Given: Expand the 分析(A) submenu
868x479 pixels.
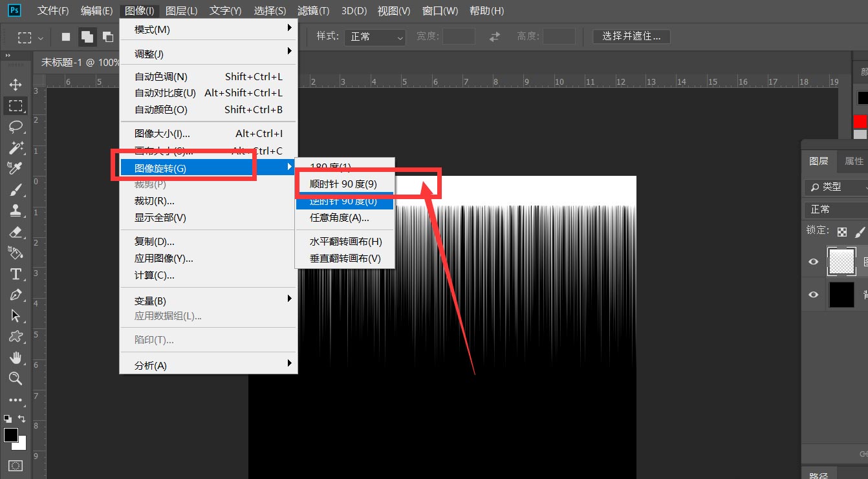Looking at the screenshot, I should pyautogui.click(x=208, y=365).
